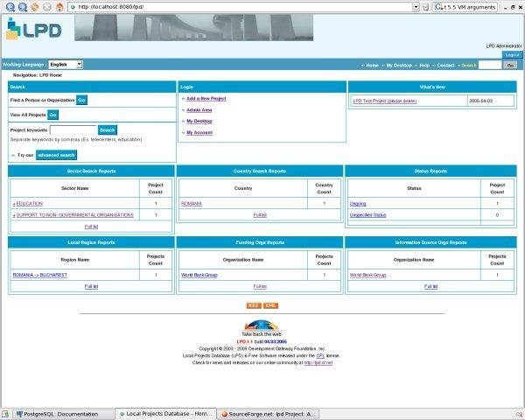
Task: Click the Logout button
Action: (512, 55)
